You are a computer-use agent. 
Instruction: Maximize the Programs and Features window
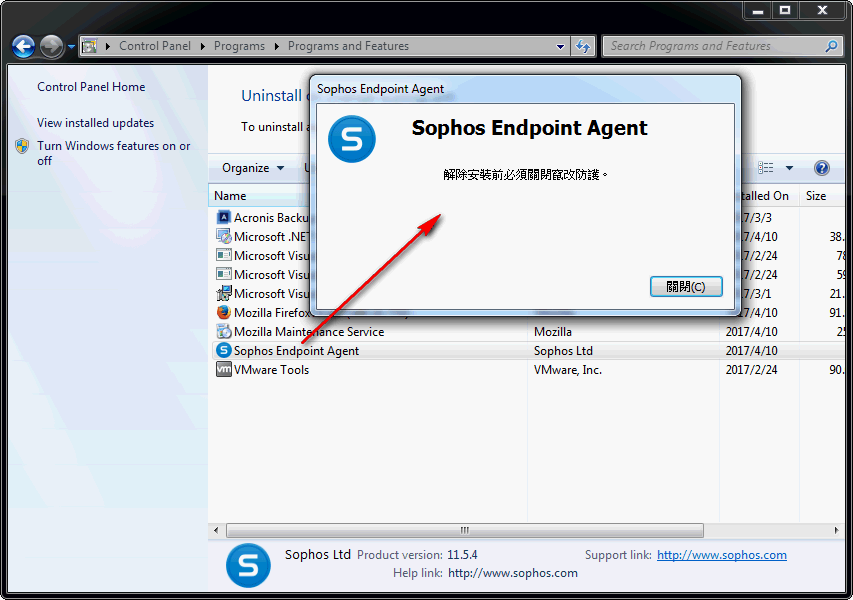(x=784, y=10)
